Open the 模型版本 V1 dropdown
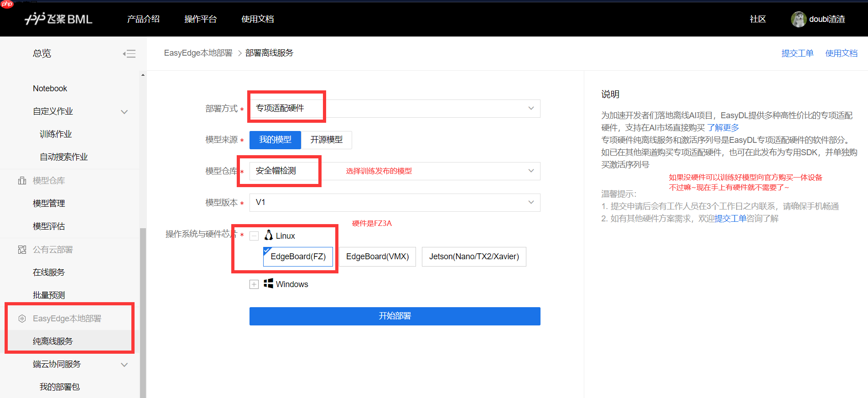Screen dimensions: 868x398 [x=395, y=202]
